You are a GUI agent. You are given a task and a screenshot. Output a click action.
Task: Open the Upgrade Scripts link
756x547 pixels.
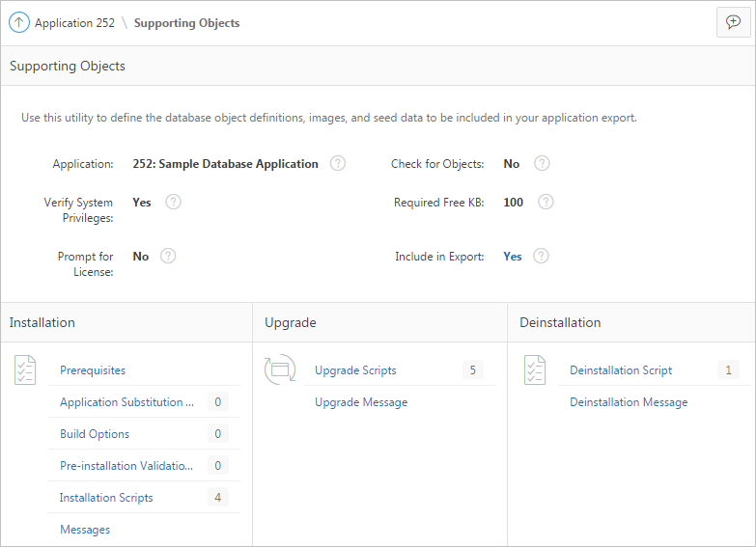(x=355, y=370)
